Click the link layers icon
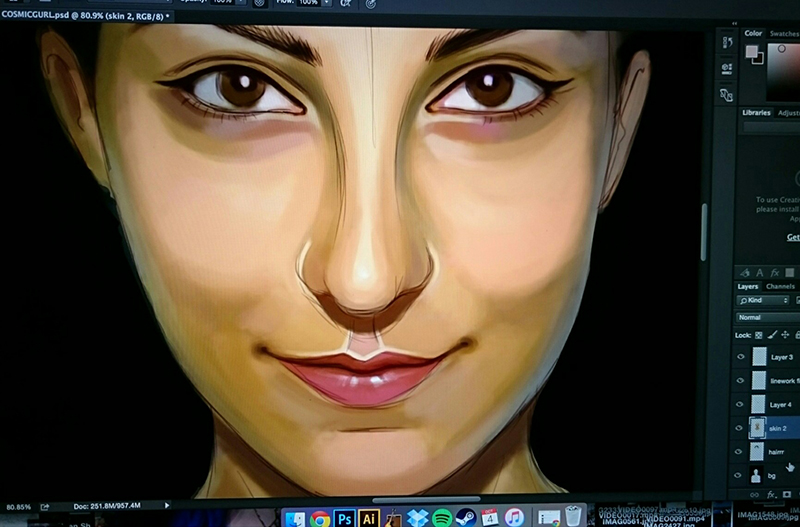This screenshot has width=800, height=527. (754, 494)
